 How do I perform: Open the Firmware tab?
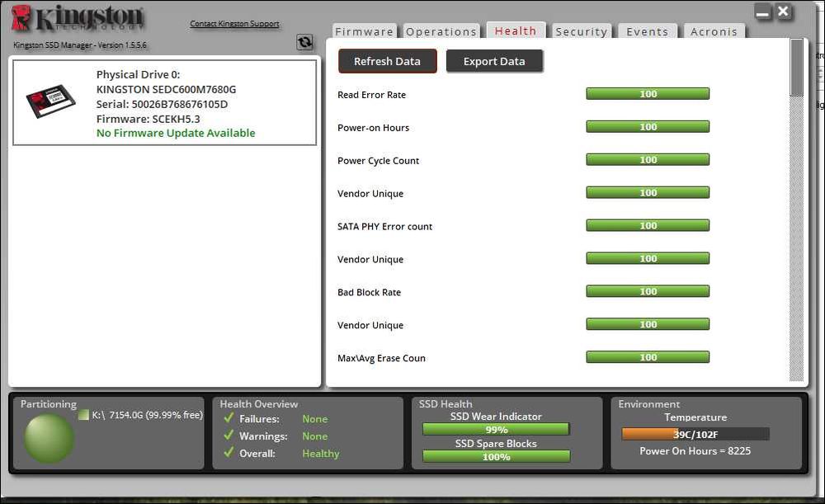click(364, 31)
